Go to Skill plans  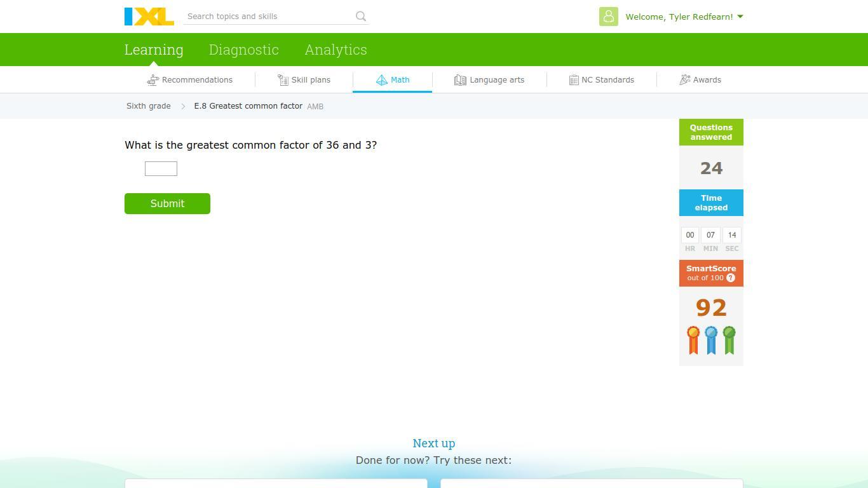click(x=304, y=80)
